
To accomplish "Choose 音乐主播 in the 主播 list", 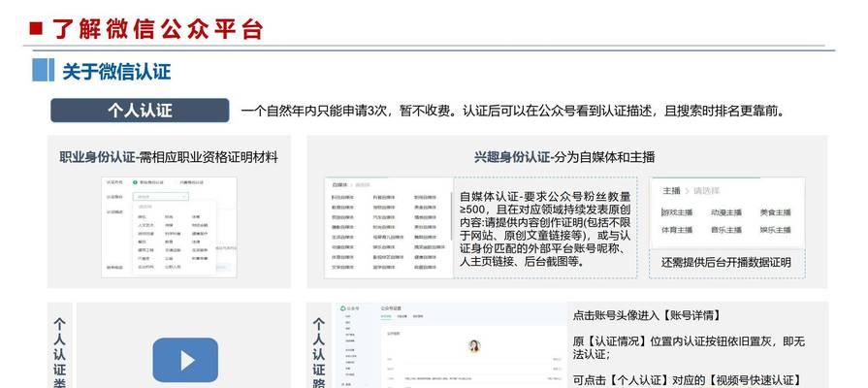I will [726, 230].
